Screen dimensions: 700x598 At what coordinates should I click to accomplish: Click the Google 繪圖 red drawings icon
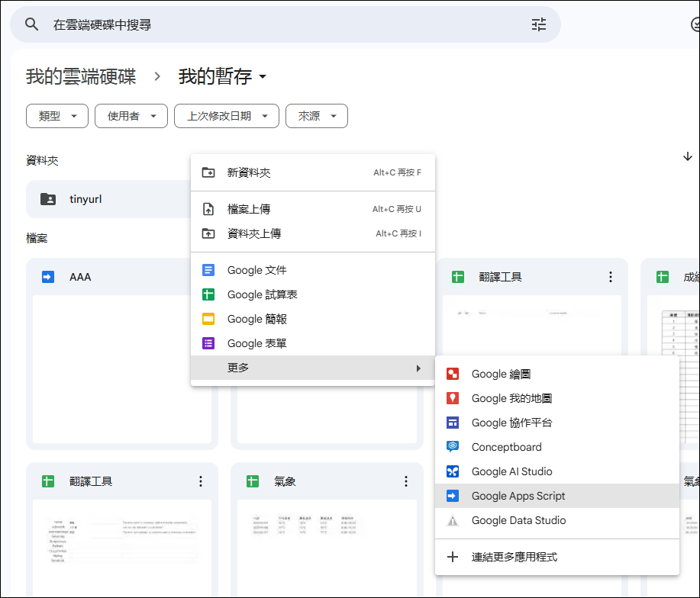tap(453, 374)
